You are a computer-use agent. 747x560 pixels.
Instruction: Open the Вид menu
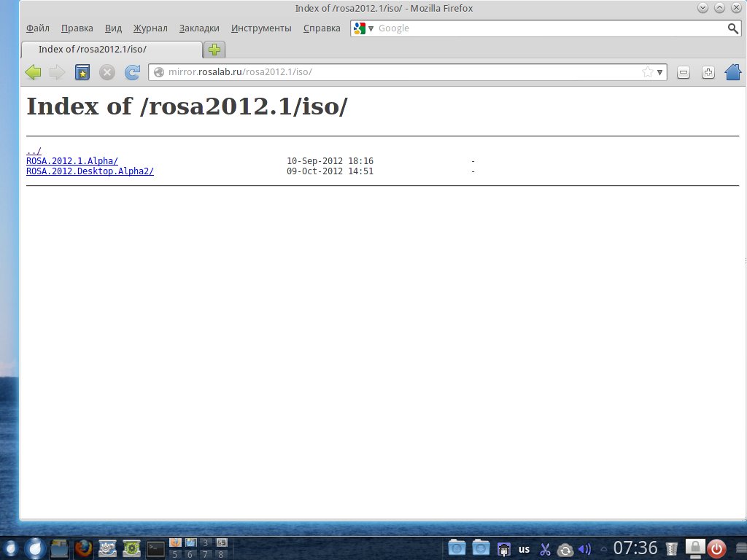pos(113,28)
